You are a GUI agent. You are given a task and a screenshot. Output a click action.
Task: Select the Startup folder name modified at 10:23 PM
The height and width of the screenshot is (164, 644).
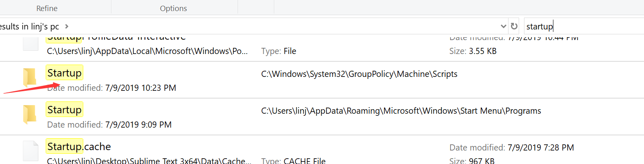point(64,73)
